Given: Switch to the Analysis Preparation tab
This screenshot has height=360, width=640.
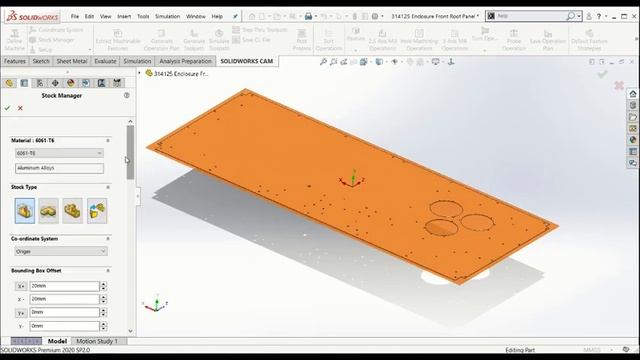Looking at the screenshot, I should pyautogui.click(x=185, y=61).
